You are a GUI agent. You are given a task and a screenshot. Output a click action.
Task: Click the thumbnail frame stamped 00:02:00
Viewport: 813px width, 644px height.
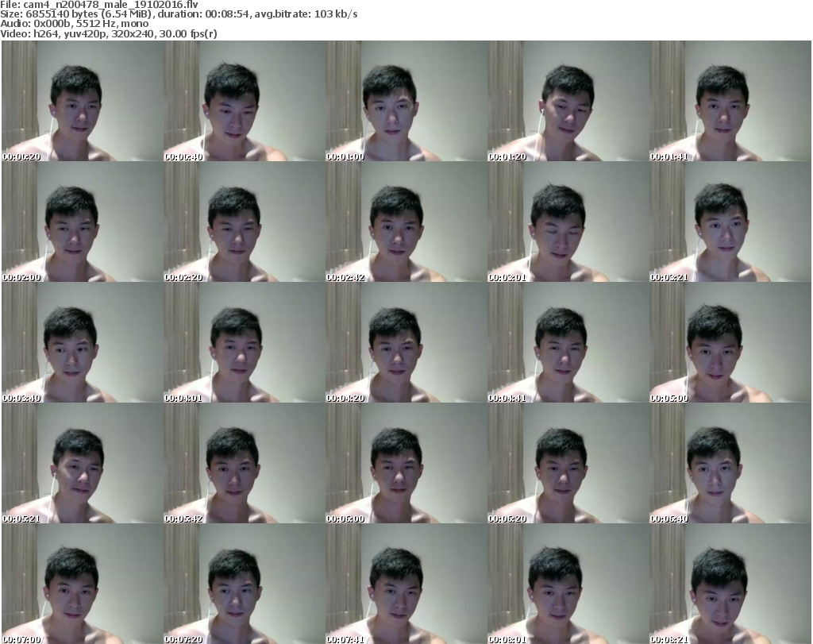tap(83, 222)
